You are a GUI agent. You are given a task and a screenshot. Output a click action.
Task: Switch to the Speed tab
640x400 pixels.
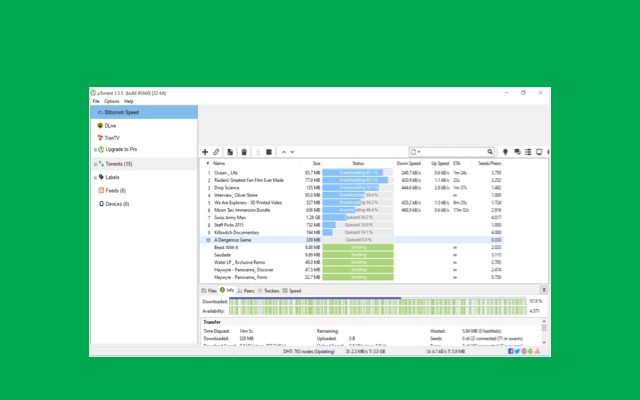pyautogui.click(x=292, y=291)
